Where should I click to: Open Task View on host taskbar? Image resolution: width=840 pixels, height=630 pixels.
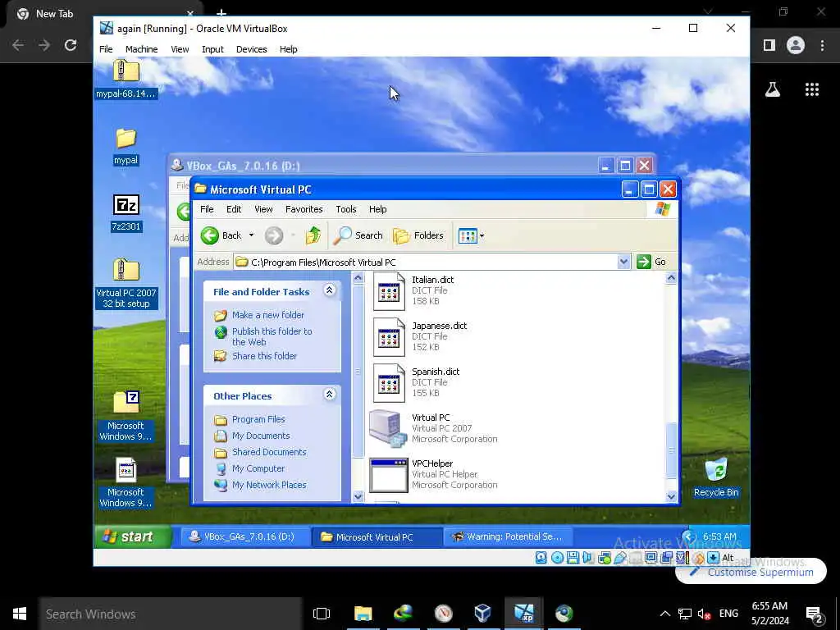point(322,614)
